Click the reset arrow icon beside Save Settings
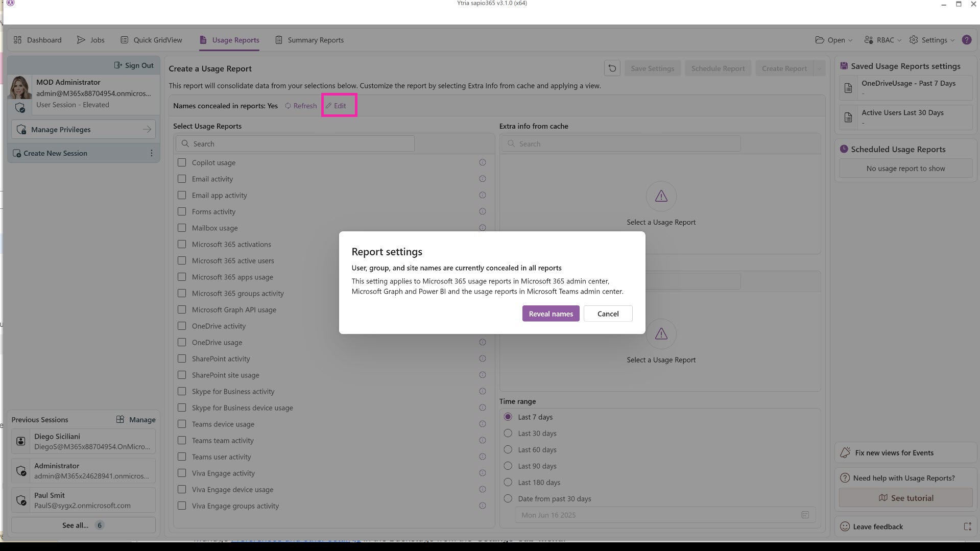 click(x=612, y=68)
